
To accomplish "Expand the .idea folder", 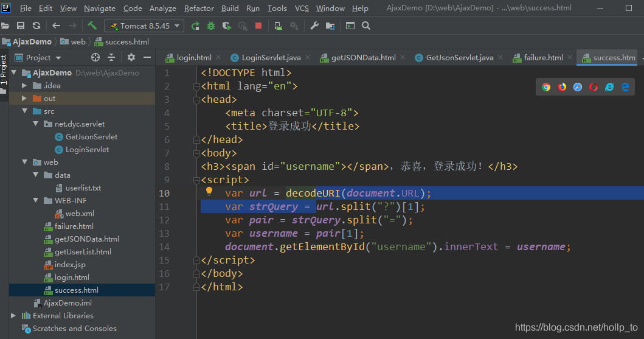I will pos(24,85).
